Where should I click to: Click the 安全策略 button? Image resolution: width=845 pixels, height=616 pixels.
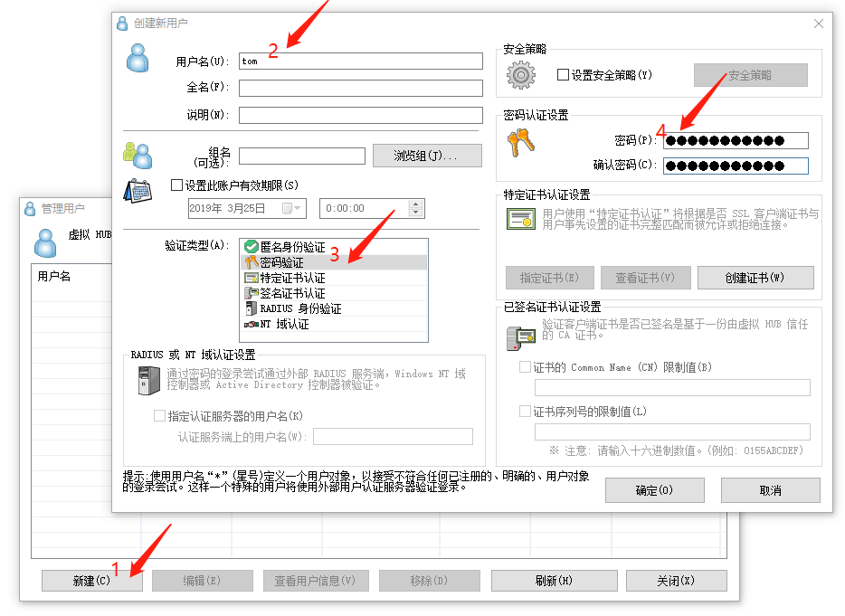[751, 75]
